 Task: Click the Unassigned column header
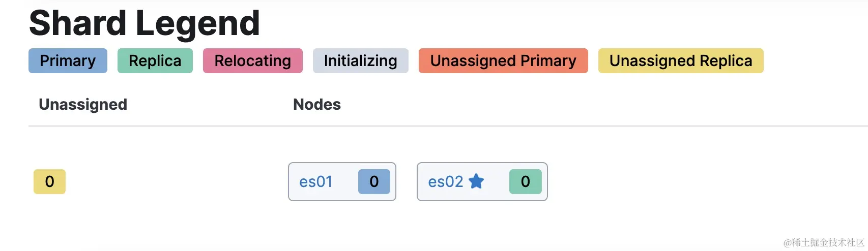point(83,104)
